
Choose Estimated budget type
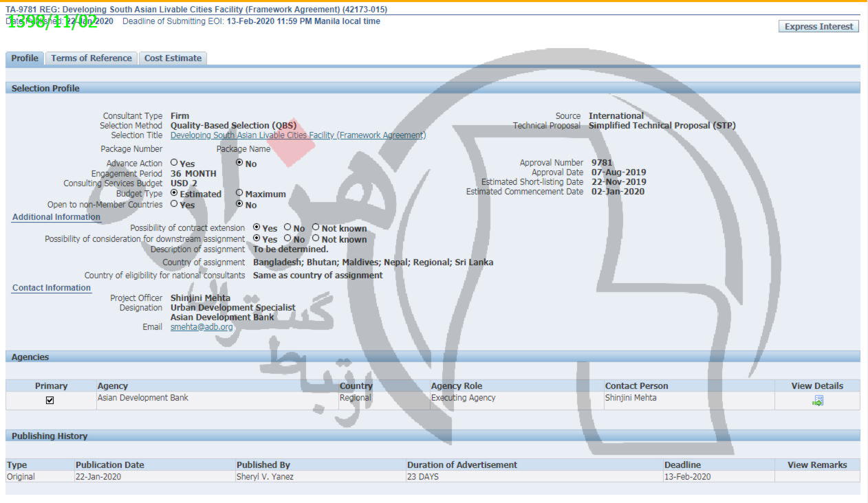(x=174, y=193)
